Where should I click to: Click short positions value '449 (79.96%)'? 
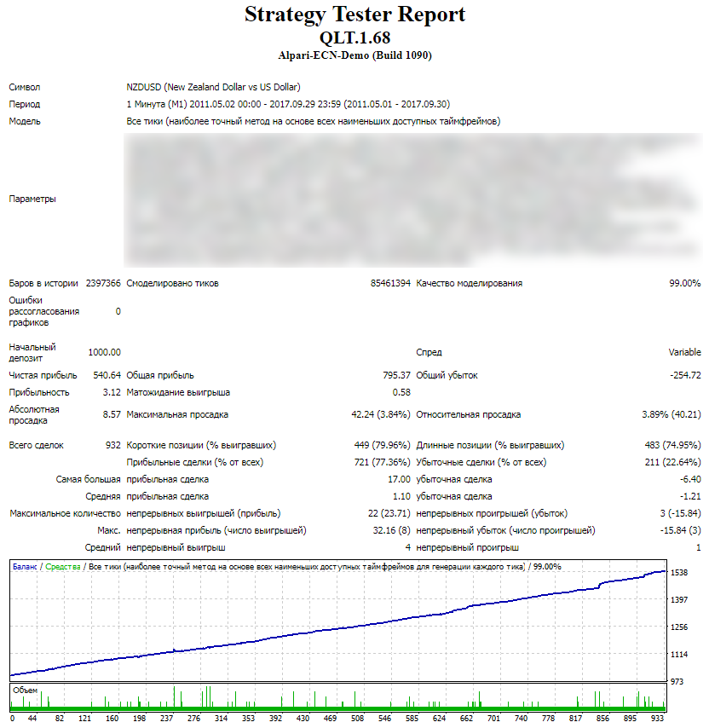tap(383, 445)
